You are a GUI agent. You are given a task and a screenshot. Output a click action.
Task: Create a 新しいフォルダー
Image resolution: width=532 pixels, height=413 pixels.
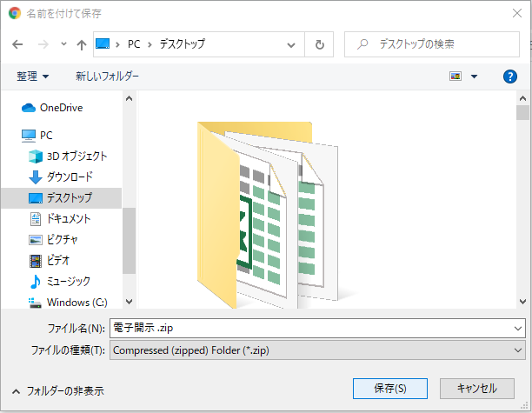tap(107, 77)
